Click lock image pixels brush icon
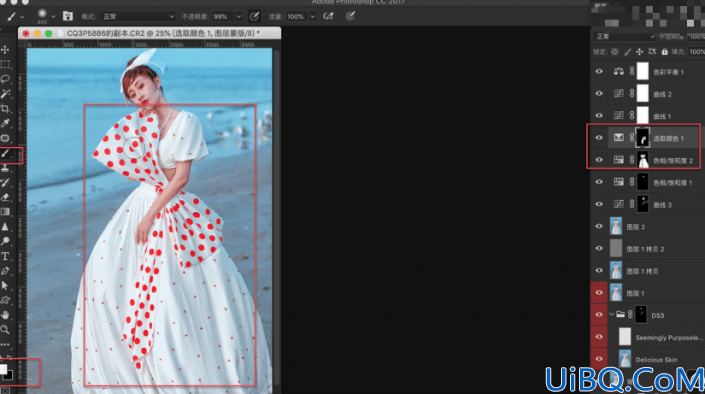 (x=627, y=52)
